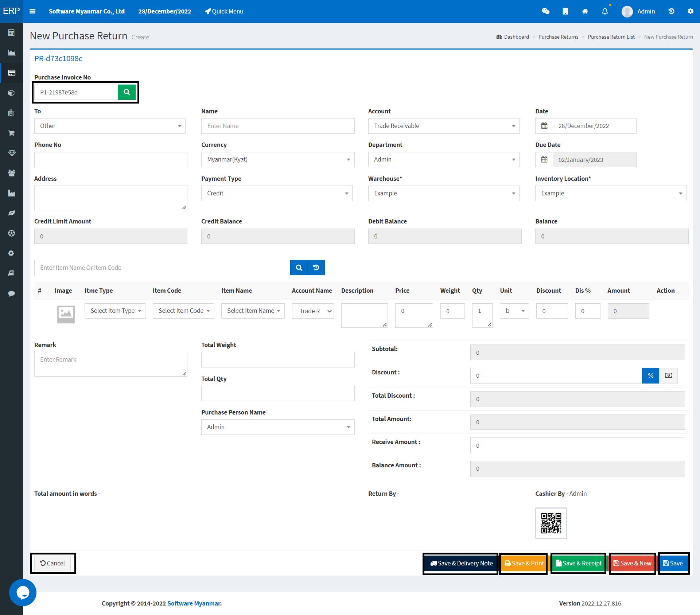This screenshot has height=615, width=700.
Task: Click Save & Receipt button
Action: coord(579,563)
